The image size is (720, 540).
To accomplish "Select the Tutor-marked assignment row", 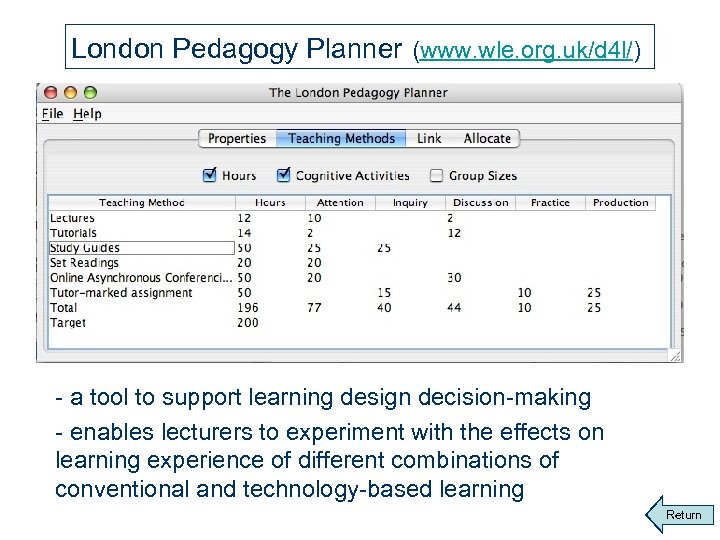I will click(x=121, y=293).
